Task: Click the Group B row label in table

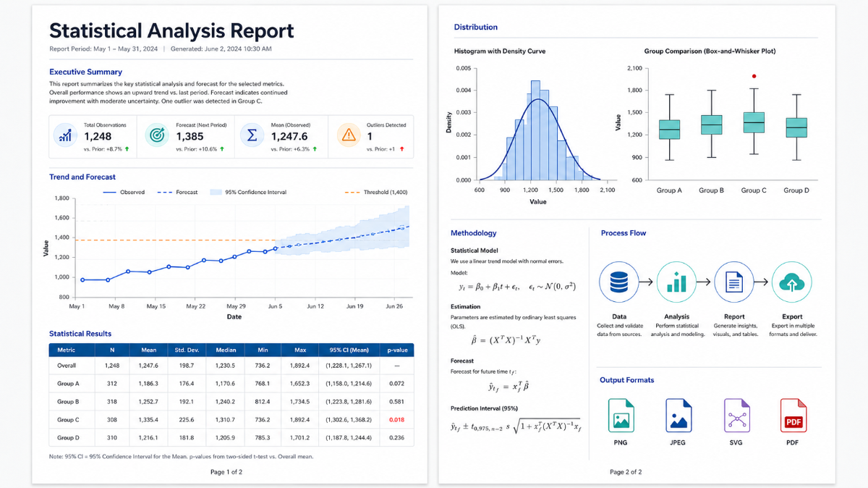Action: tap(69, 402)
